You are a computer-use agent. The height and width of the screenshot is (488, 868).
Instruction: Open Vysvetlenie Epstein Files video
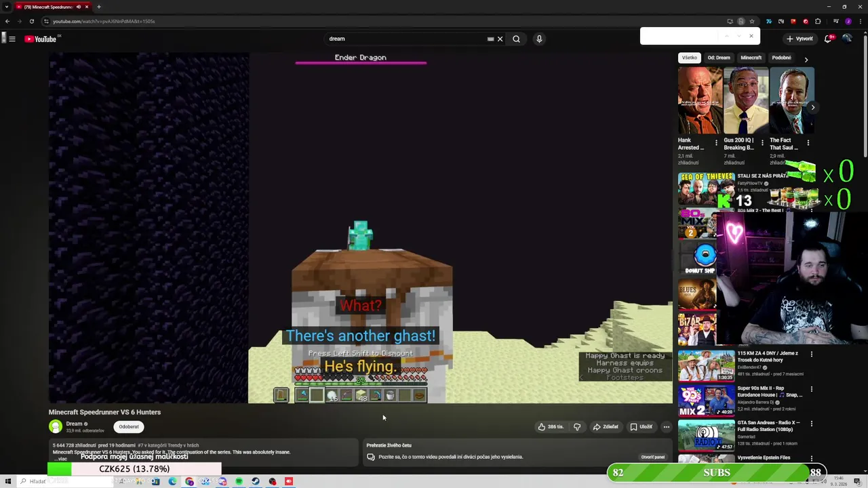(764, 457)
